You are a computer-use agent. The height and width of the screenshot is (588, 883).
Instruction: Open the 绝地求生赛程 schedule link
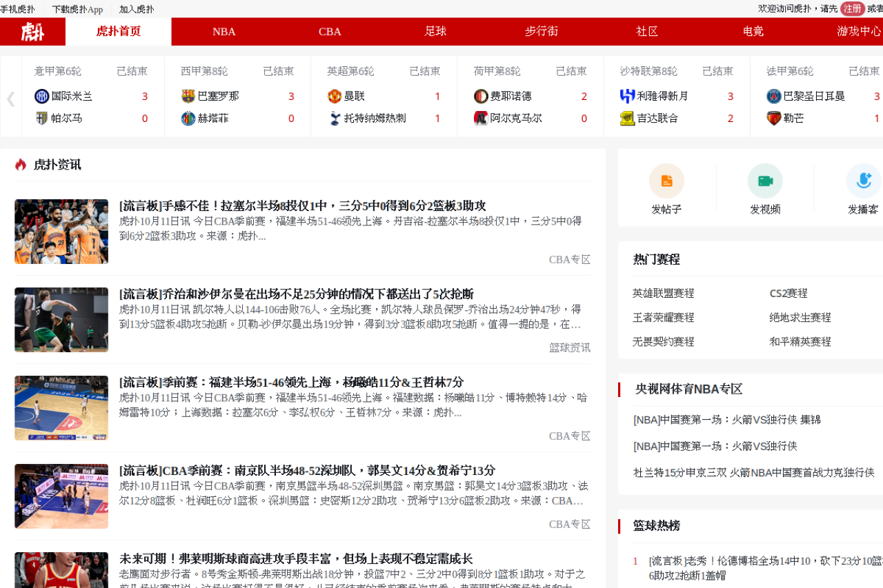pyautogui.click(x=800, y=318)
